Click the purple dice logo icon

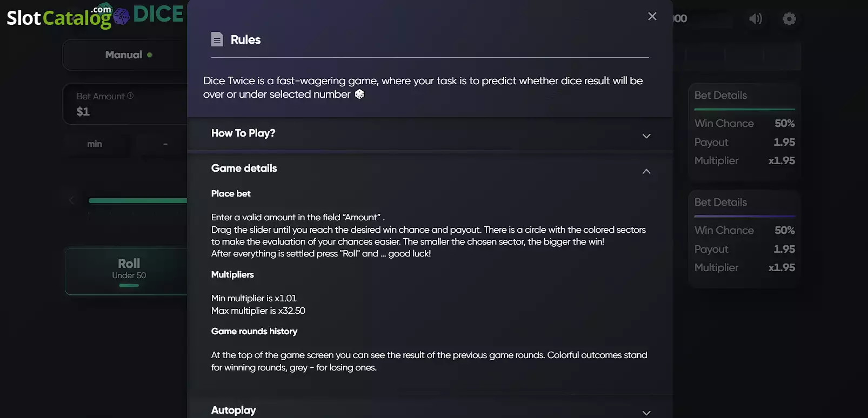[x=121, y=16]
